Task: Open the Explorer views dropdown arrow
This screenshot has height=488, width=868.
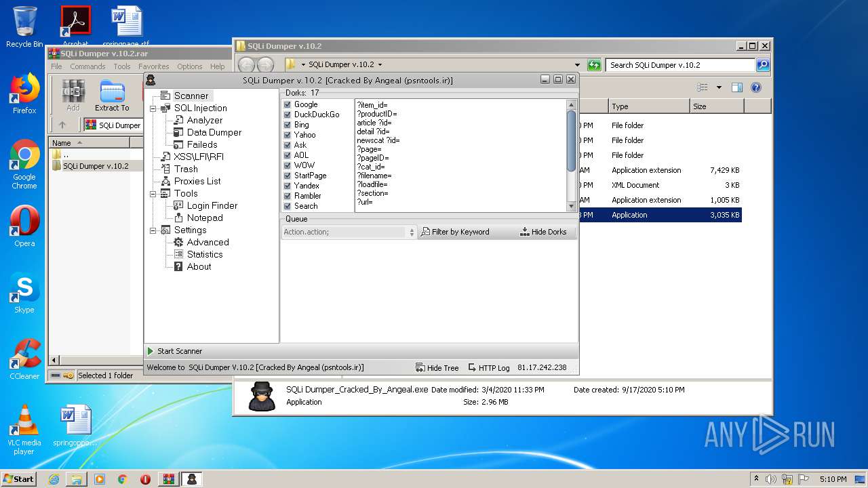Action: 719,87
